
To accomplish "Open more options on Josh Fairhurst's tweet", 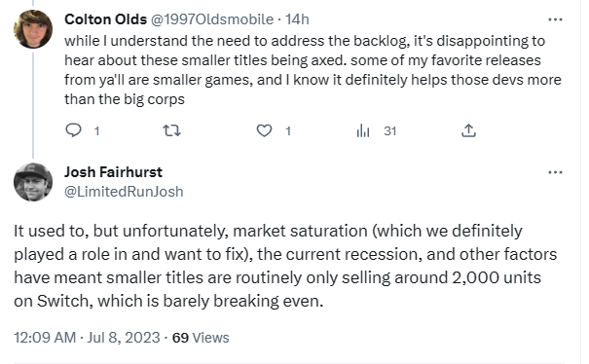I will (555, 172).
